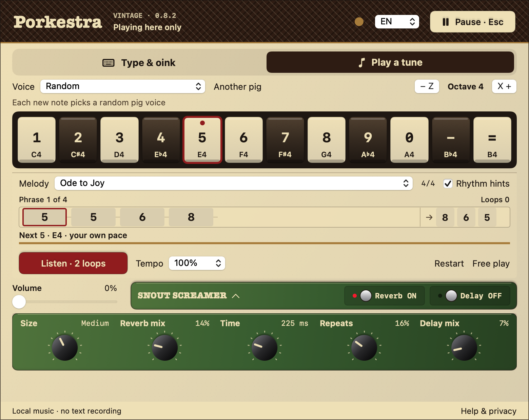Screen dimensions: 529x420
Task: Turn off the Reverb switch
Action: (385, 296)
